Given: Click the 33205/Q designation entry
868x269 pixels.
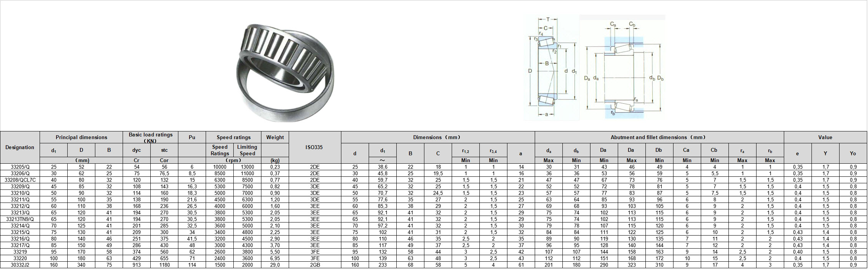Looking at the screenshot, I should coord(20,167).
